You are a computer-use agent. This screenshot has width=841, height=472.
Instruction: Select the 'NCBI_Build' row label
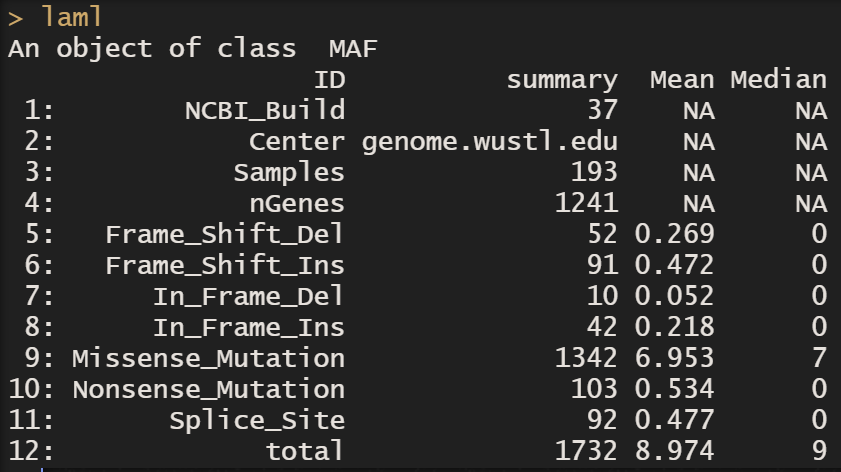(x=265, y=110)
